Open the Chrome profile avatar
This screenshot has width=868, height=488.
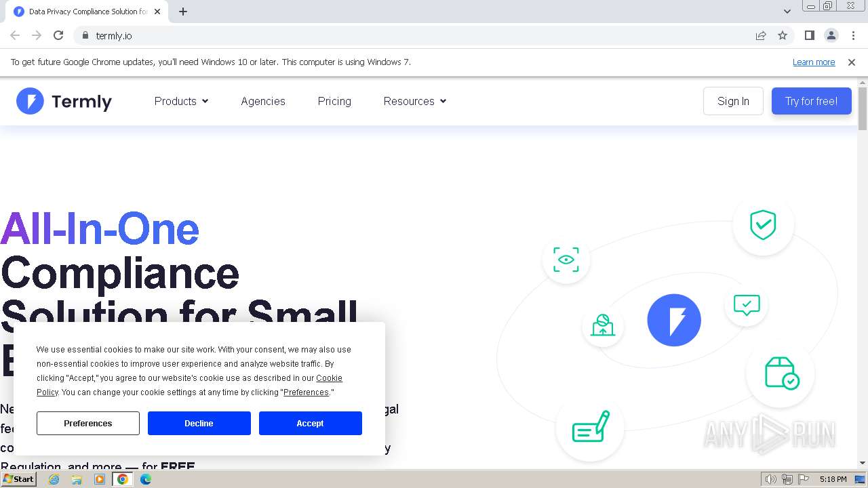click(x=831, y=35)
